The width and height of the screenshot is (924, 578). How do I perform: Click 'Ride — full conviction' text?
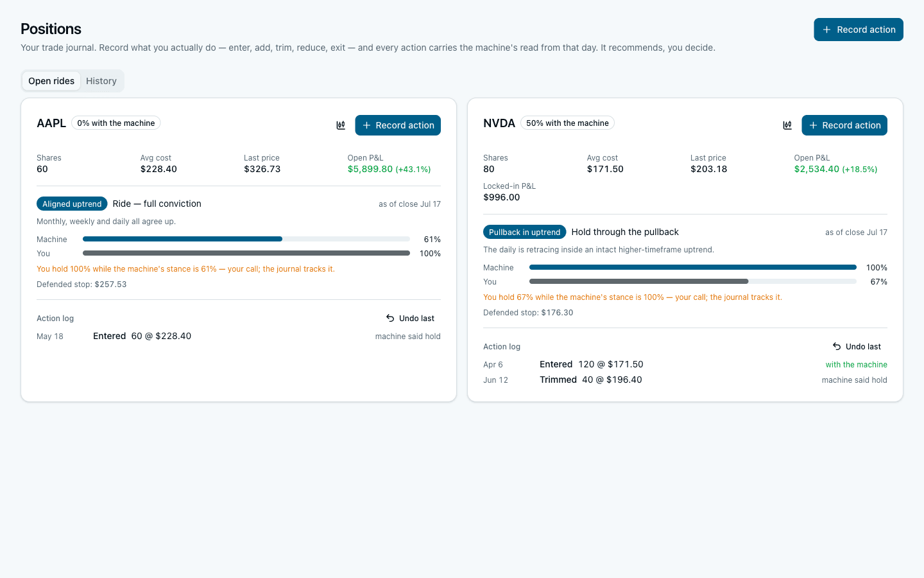pos(157,204)
